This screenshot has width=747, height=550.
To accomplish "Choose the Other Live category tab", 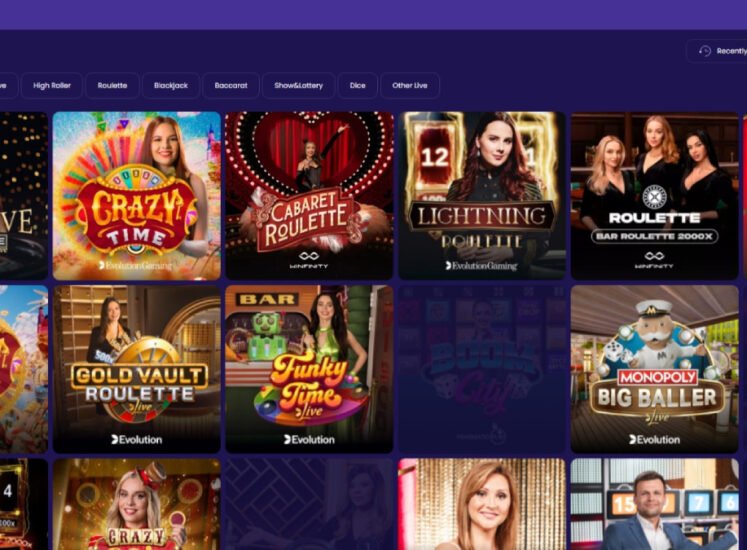I will tap(410, 85).
